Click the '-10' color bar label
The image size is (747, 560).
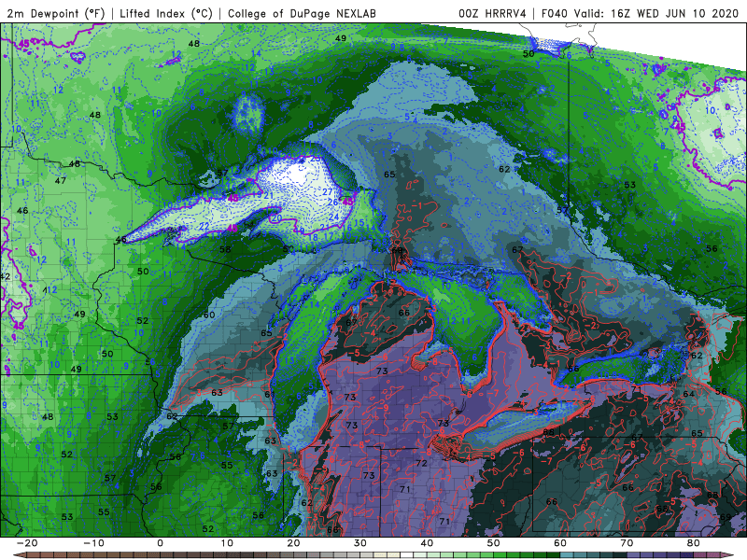tap(93, 543)
